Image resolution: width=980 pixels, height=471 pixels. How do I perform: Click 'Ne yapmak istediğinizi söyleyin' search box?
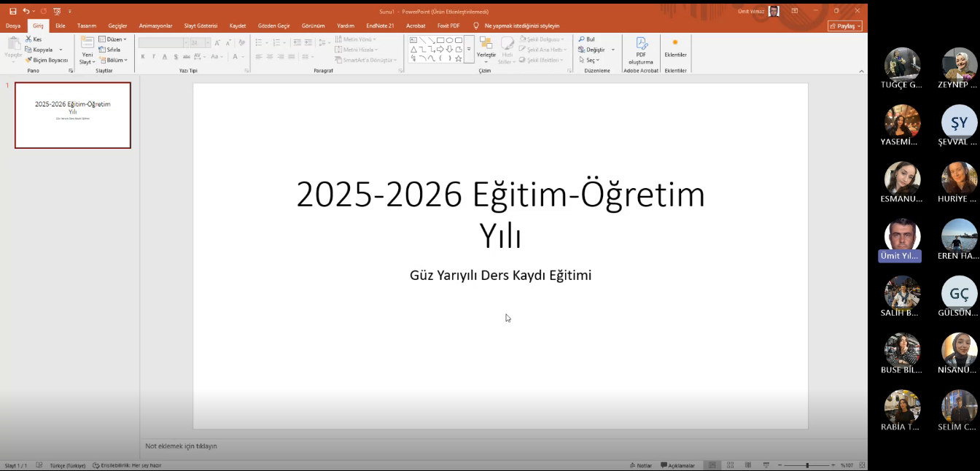522,26
